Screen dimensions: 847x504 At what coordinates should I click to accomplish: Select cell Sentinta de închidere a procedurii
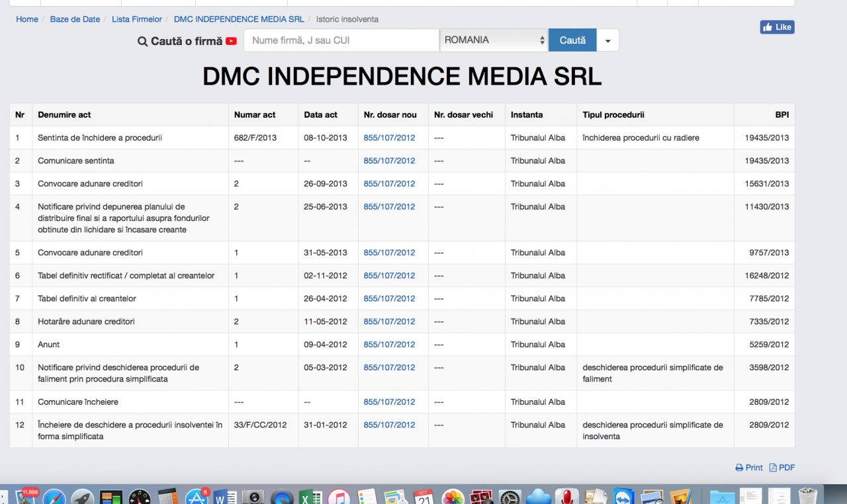[100, 138]
